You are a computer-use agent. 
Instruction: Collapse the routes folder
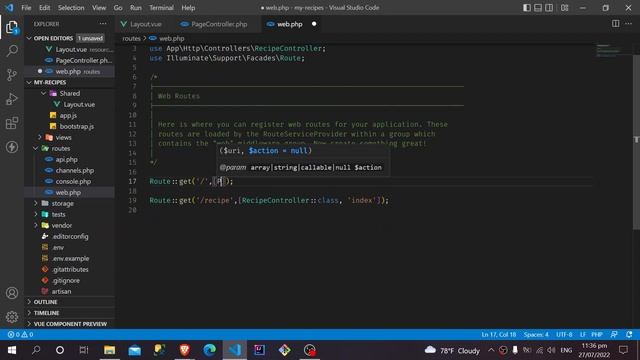[x=36, y=148]
